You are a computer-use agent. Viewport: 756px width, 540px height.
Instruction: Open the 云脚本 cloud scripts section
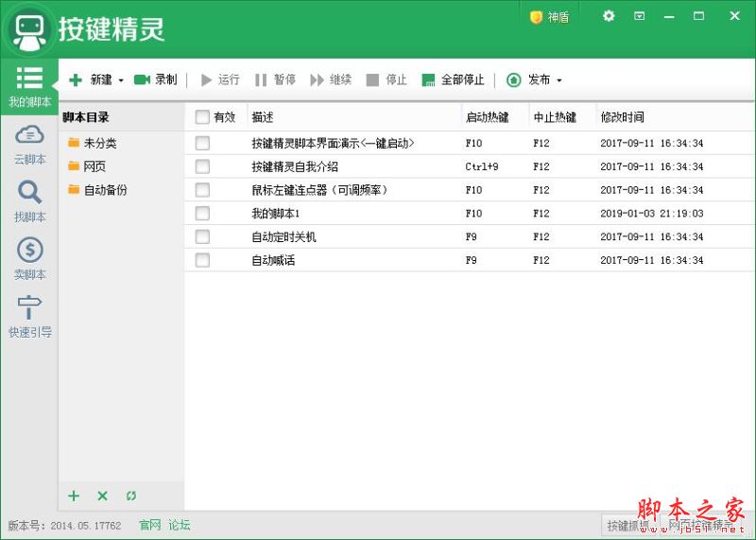(29, 145)
